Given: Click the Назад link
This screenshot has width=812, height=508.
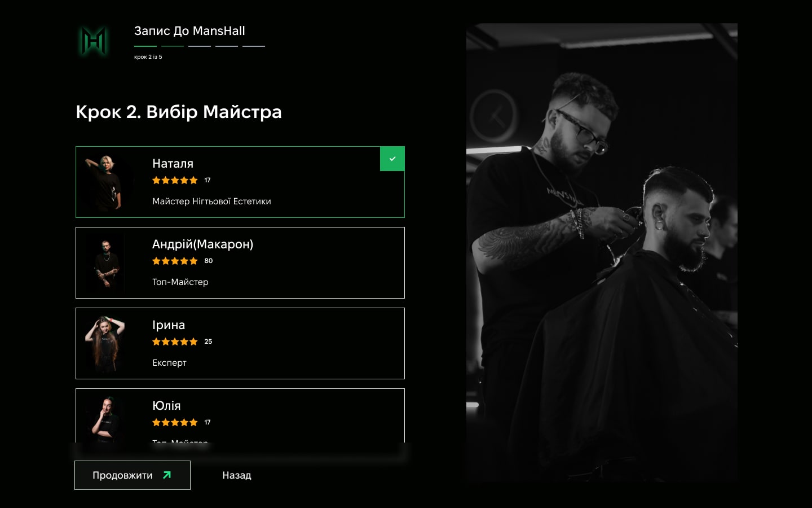Looking at the screenshot, I should 237,475.
